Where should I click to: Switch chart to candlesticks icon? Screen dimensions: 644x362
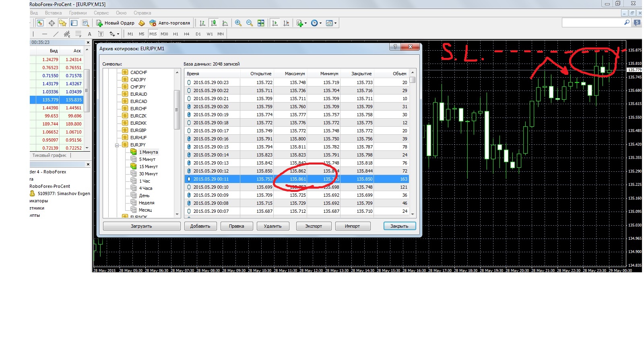point(214,23)
